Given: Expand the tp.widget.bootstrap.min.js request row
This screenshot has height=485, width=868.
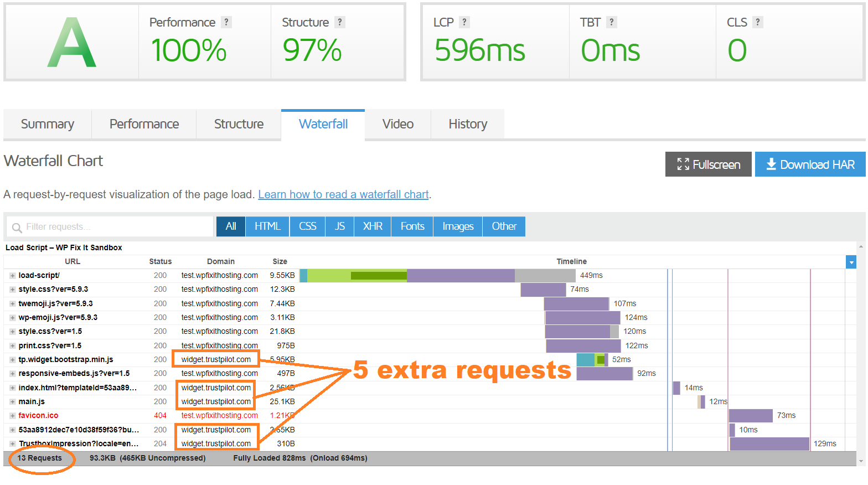Looking at the screenshot, I should [12, 360].
